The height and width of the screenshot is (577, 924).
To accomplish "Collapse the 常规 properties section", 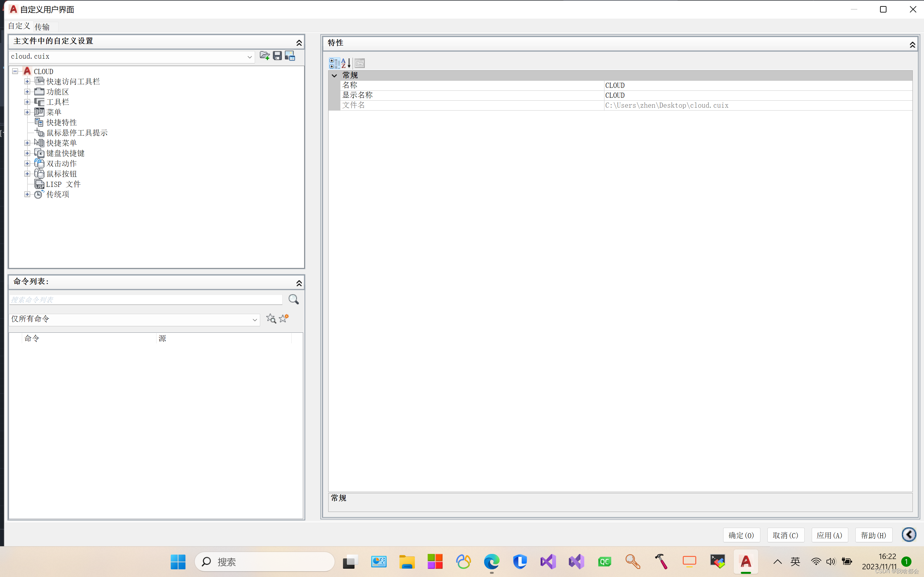I will [334, 76].
